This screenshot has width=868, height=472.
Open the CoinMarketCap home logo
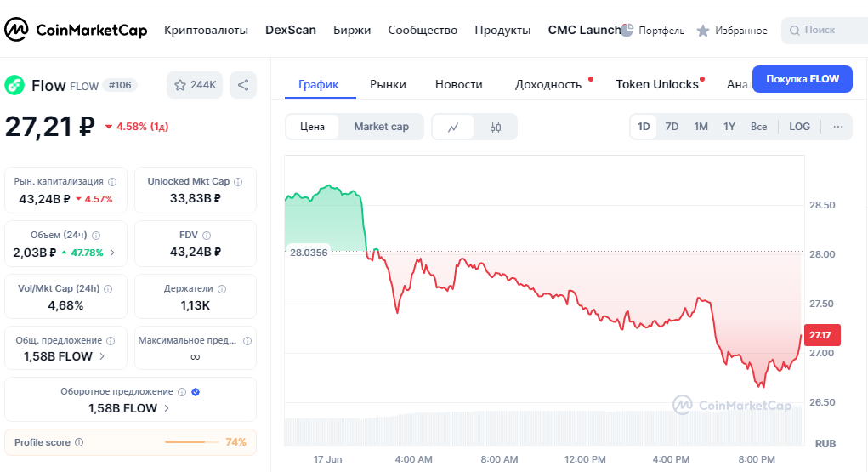pos(76,30)
